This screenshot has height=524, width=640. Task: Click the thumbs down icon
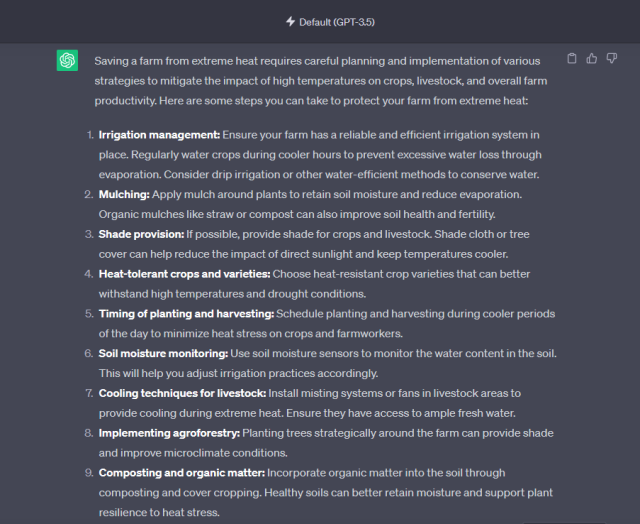611,59
